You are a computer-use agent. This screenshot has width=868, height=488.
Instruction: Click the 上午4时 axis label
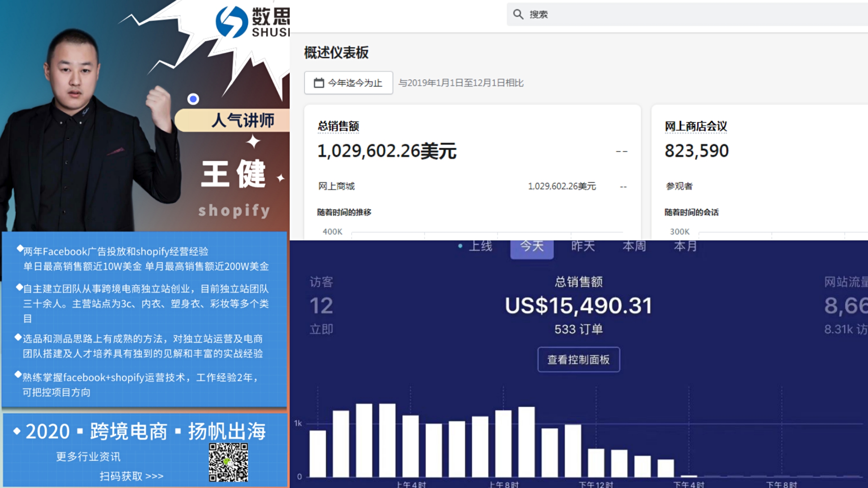[411, 484]
